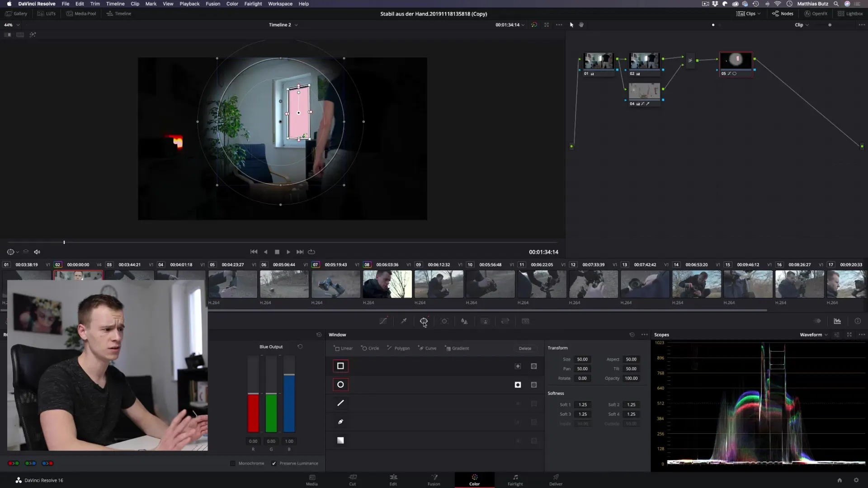Select the linear square window shape

point(340,366)
